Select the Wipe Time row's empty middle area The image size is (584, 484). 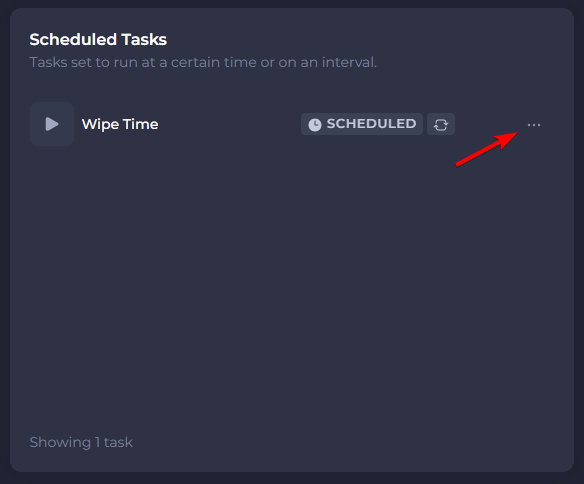(229, 124)
